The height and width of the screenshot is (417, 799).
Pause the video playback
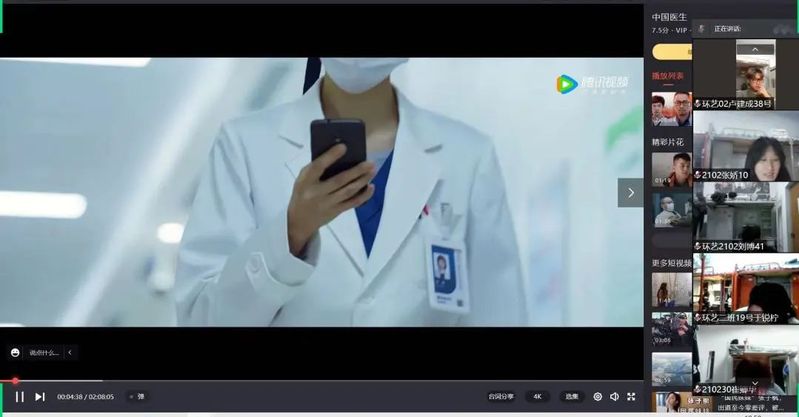coord(19,397)
